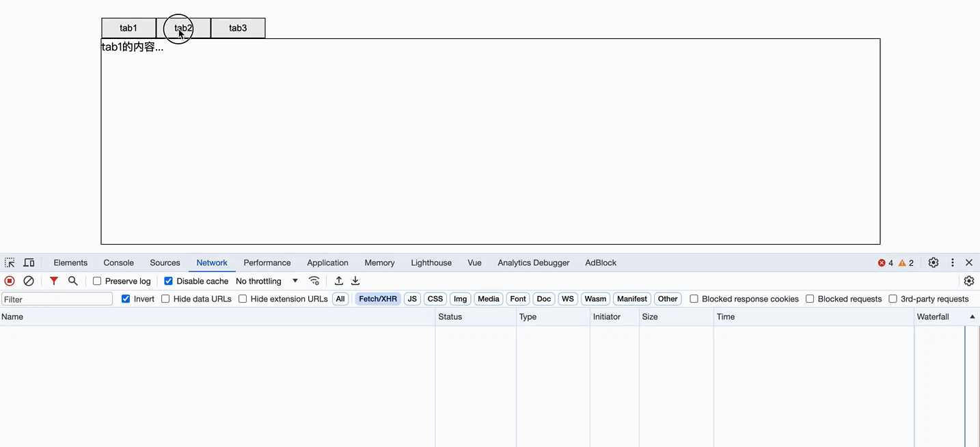Filter requests by Manifest
The width and height of the screenshot is (980, 447).
[632, 299]
